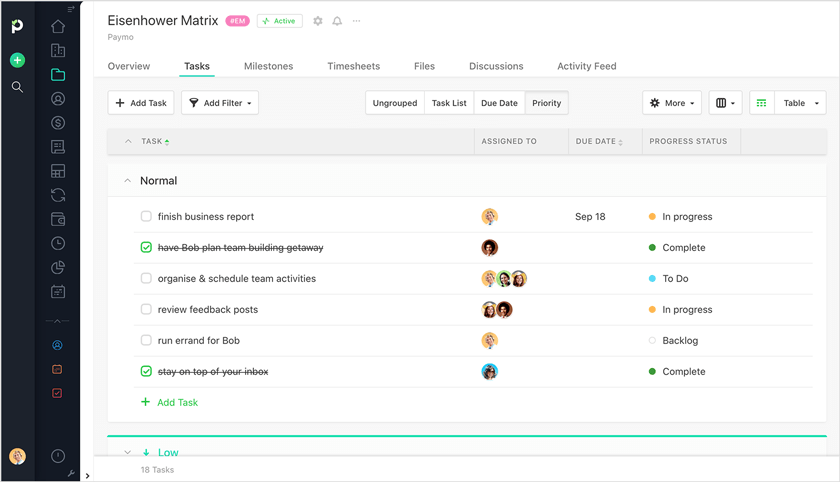Click the To Do status indicator
Viewport: 840px width, 482px height.
pyautogui.click(x=669, y=278)
